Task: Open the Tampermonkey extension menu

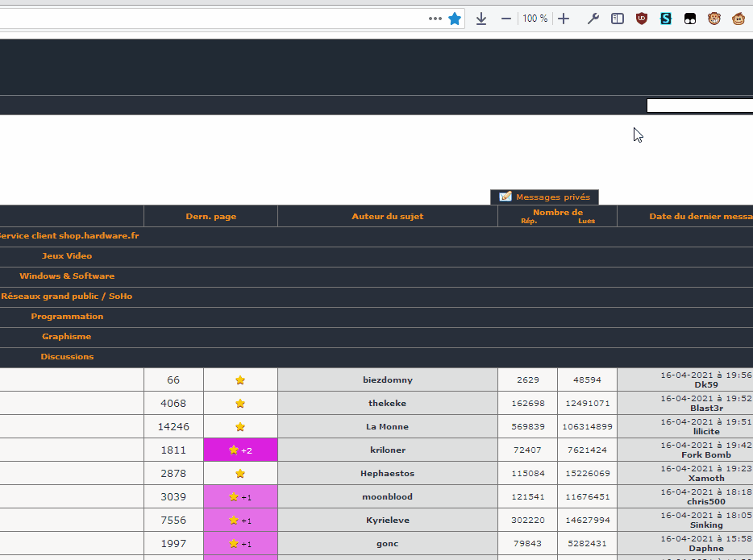Action: 714,18
